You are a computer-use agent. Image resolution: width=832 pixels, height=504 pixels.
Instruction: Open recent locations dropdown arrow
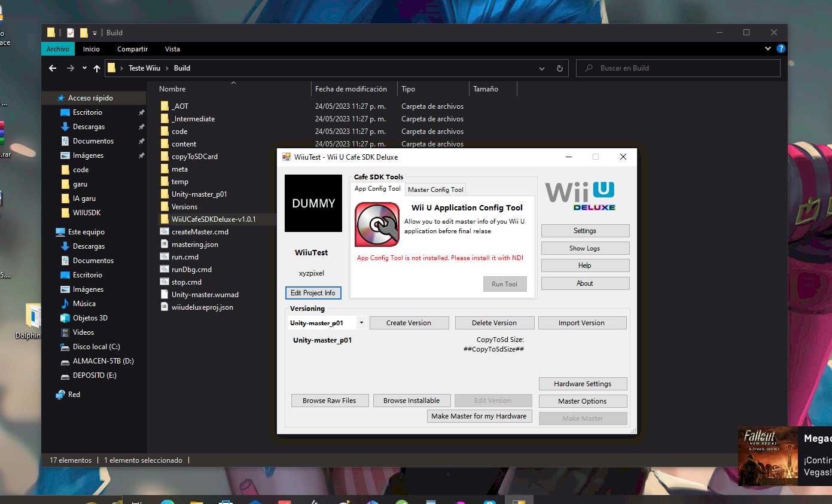84,68
